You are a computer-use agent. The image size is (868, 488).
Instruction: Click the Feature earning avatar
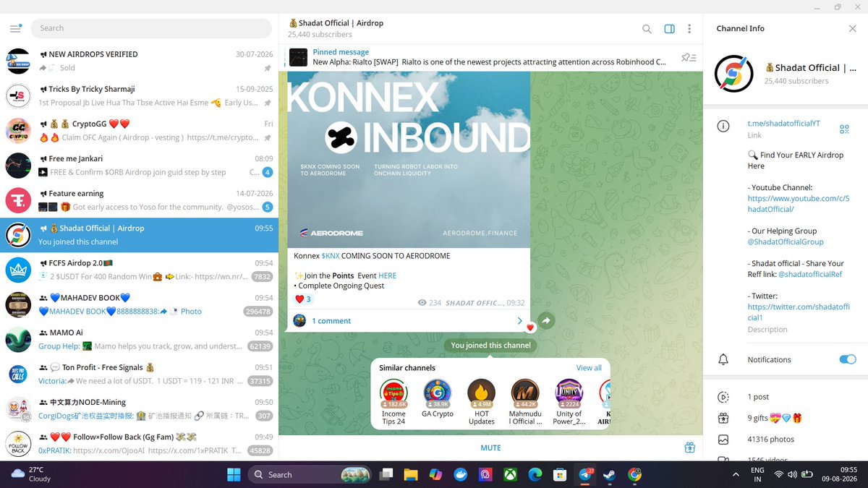click(x=18, y=200)
